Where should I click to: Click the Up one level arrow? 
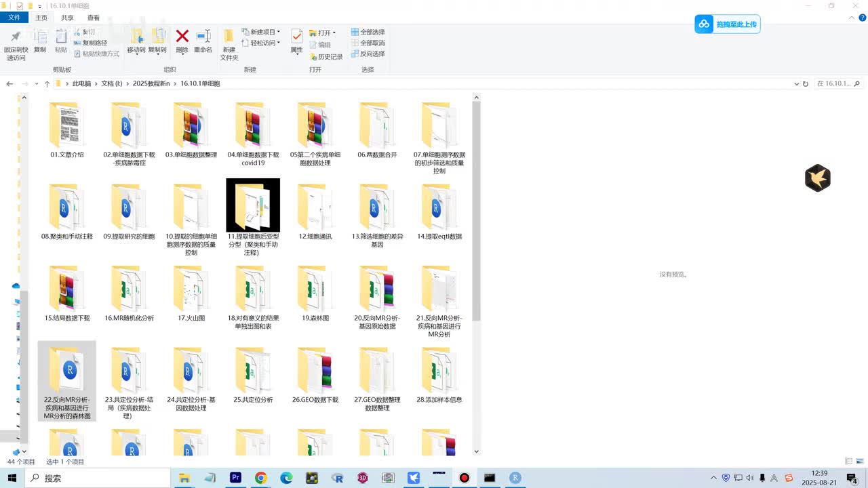pyautogui.click(x=47, y=84)
